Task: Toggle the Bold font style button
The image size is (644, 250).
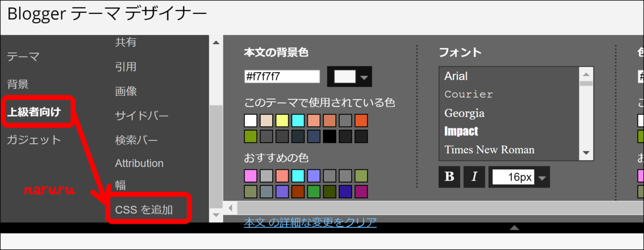Action: pyautogui.click(x=449, y=177)
